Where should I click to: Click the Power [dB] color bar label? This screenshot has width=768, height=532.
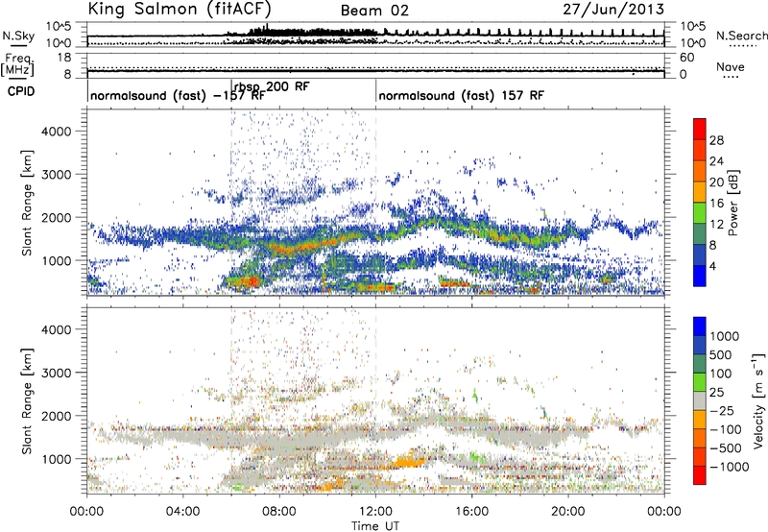pyautogui.click(x=733, y=203)
